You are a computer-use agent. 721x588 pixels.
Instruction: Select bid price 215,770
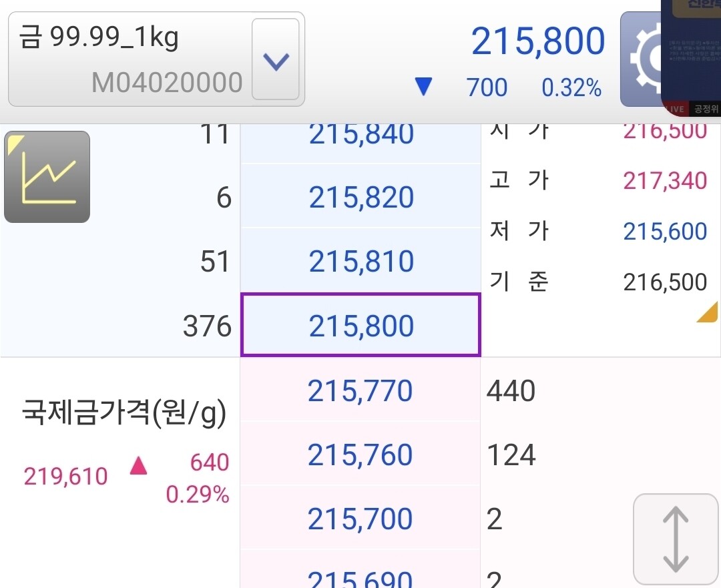pyautogui.click(x=360, y=390)
